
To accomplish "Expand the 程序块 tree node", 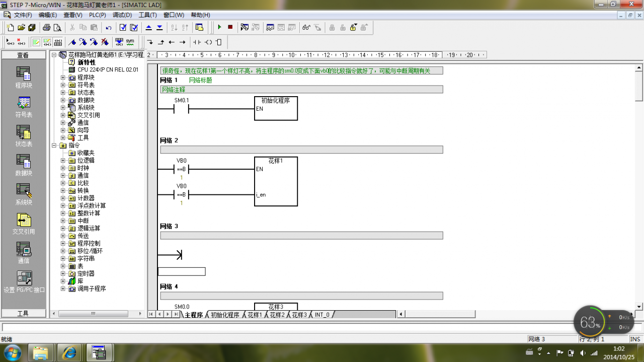I will (63, 78).
